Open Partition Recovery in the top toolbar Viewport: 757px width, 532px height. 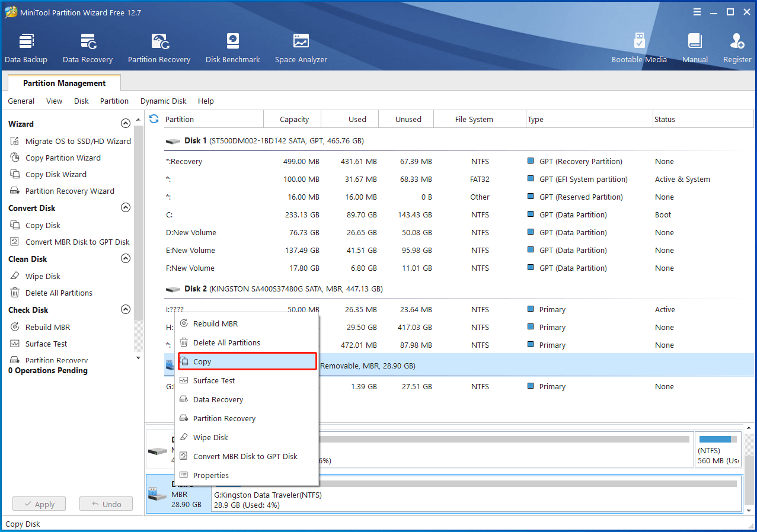point(159,49)
